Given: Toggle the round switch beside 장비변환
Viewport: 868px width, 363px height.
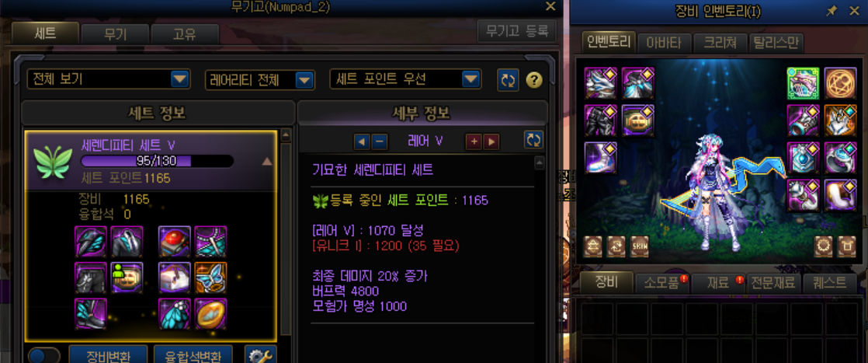Looking at the screenshot, I should coord(43,355).
